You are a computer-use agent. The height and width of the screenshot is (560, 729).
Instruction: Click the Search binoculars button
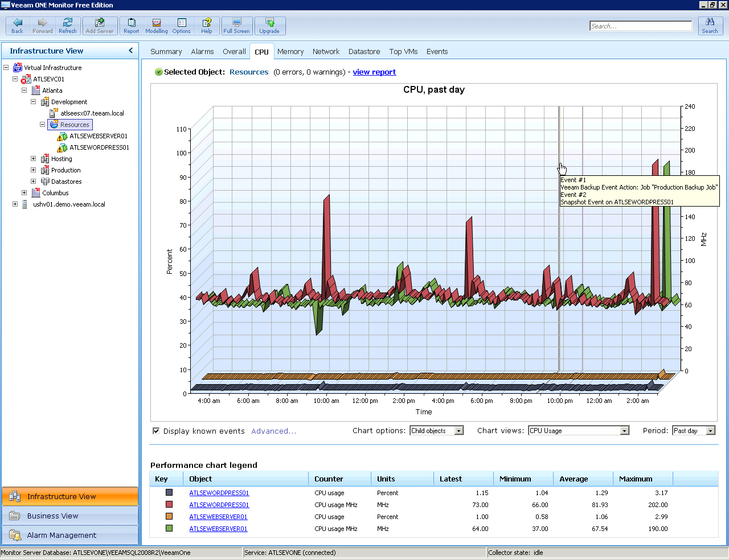pyautogui.click(x=710, y=26)
